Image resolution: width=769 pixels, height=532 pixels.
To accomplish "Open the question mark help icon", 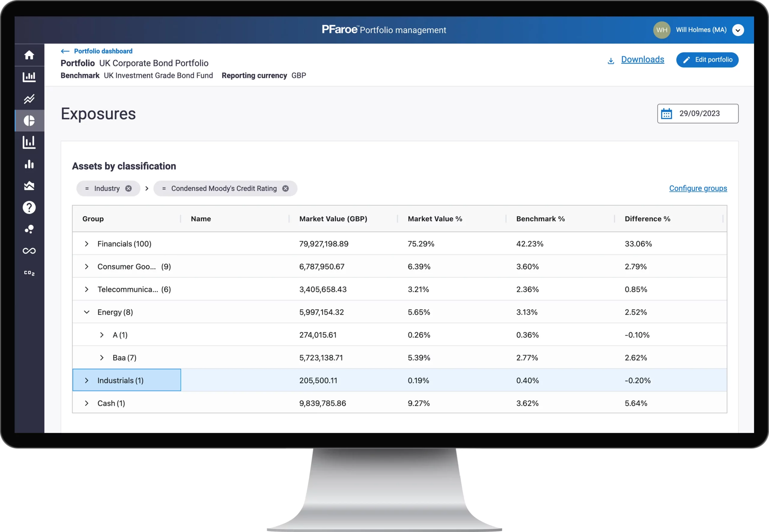I will [x=29, y=207].
